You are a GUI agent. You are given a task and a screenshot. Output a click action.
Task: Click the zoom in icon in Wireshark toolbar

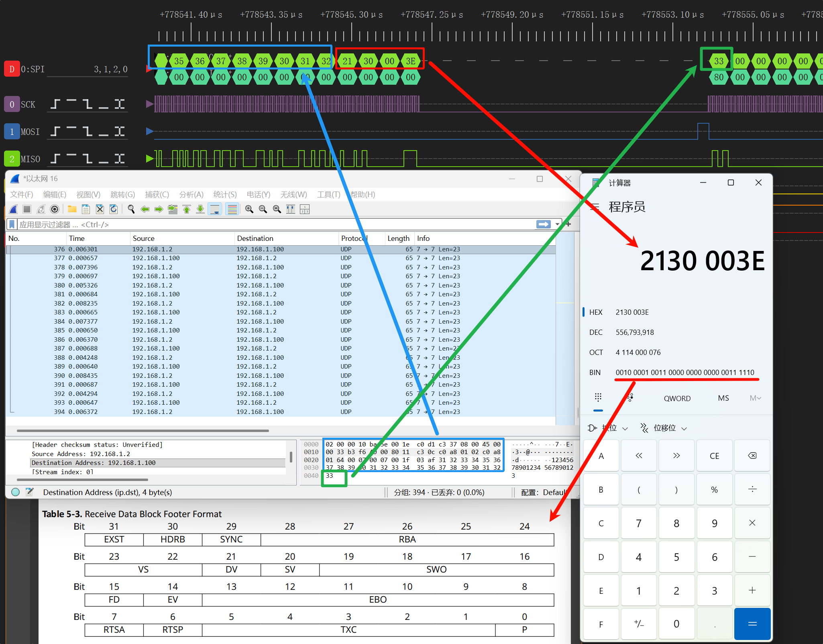[x=249, y=209]
